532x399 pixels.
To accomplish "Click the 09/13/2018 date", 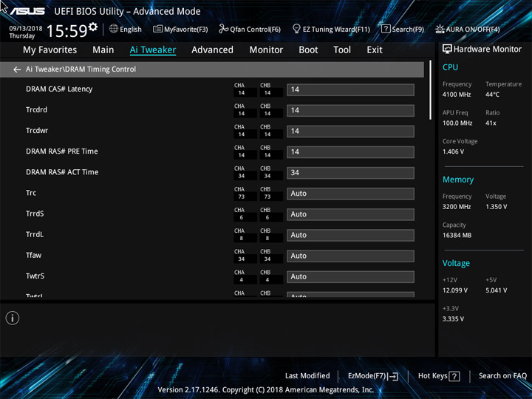I will (x=26, y=29).
